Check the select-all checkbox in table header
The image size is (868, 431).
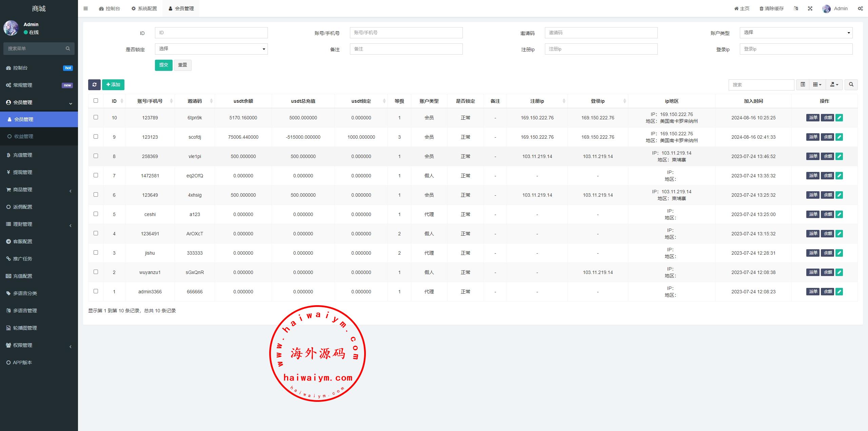[96, 101]
